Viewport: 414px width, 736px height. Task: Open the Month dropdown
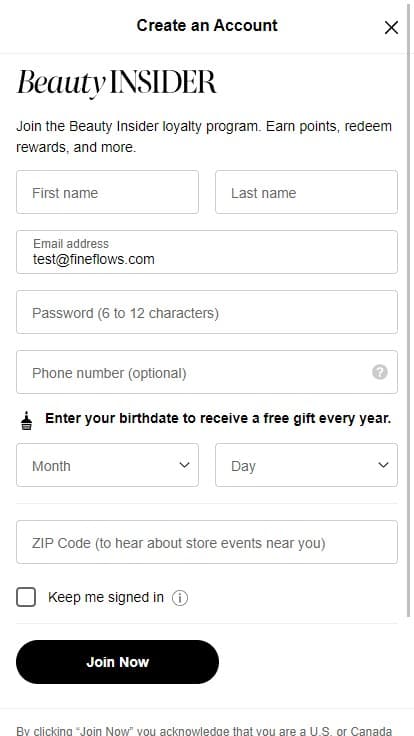(107, 465)
